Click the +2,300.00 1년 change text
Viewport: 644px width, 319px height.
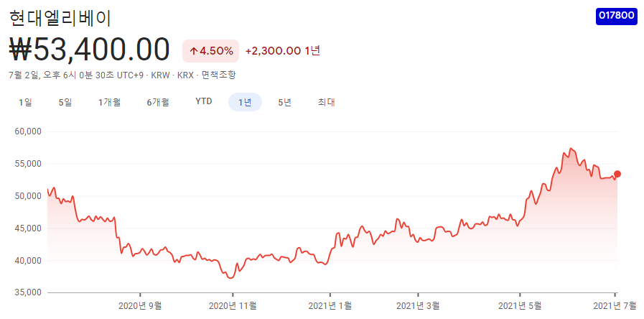(x=283, y=52)
